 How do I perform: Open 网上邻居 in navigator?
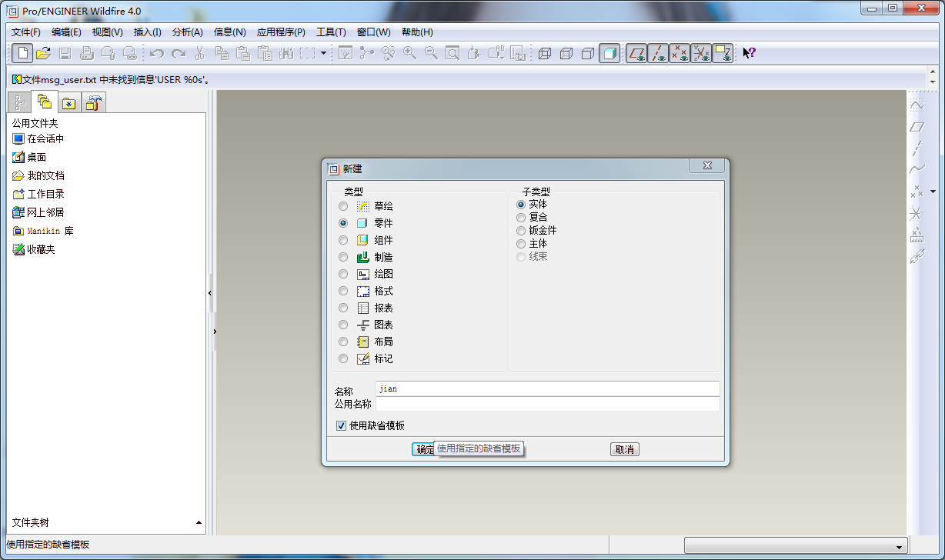[38, 212]
